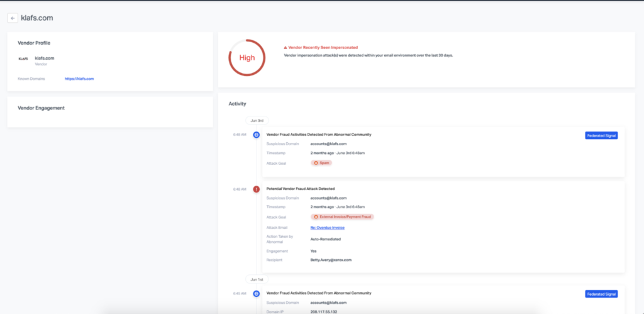644x314 pixels.
Task: Click the High risk score gauge
Action: pos(246,57)
